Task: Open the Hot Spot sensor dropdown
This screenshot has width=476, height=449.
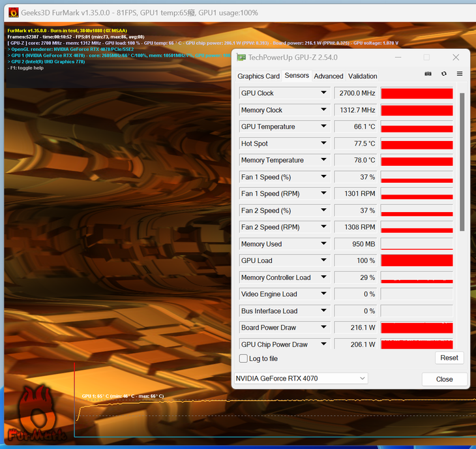Action: tap(323, 143)
